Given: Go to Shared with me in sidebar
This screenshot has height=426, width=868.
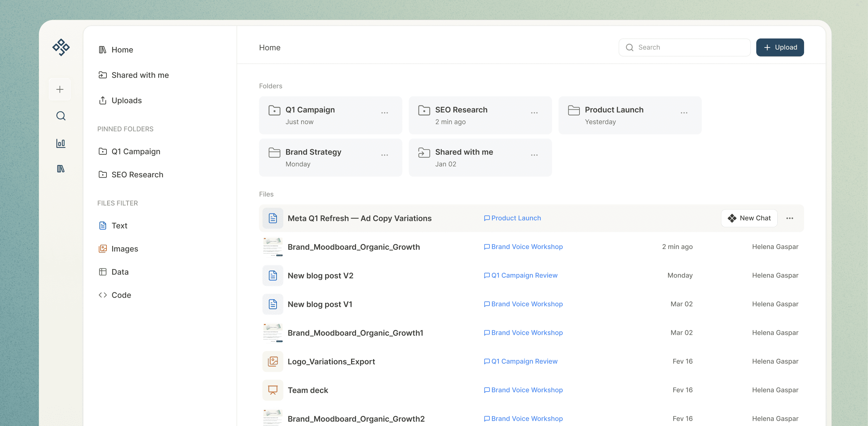Looking at the screenshot, I should (x=140, y=75).
